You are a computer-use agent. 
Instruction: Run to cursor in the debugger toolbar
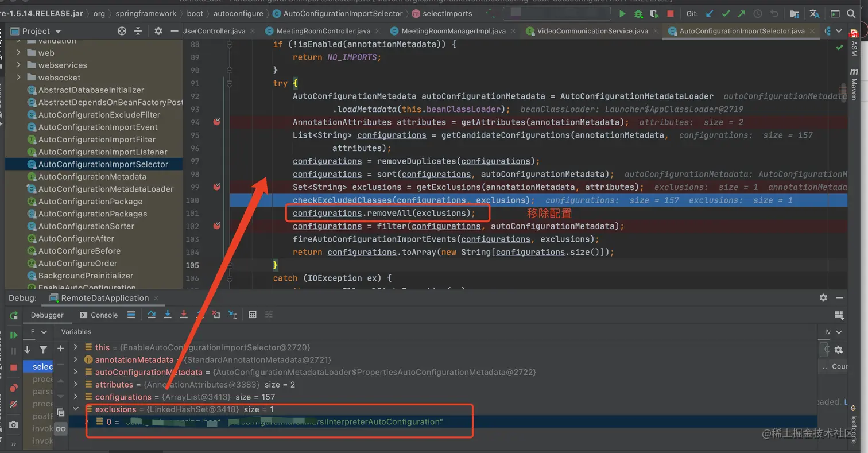tap(232, 315)
